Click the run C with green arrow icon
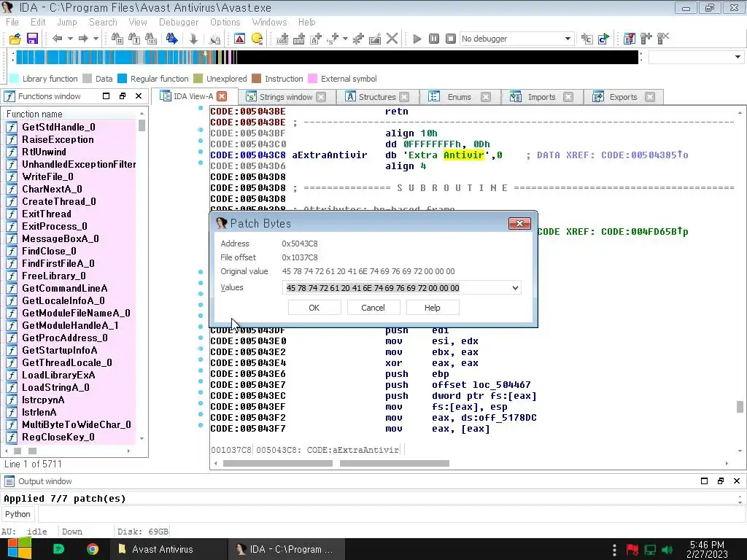Screen dimensions: 747x560 [x=603, y=39]
